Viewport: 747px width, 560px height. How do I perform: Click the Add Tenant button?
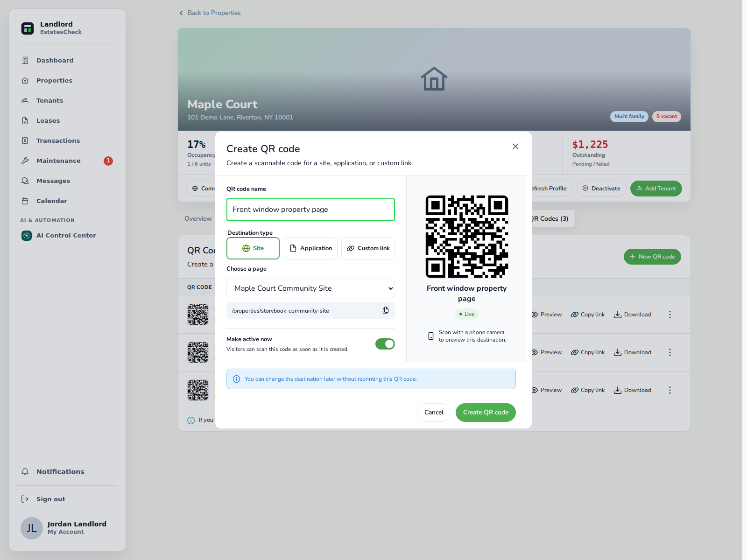(x=656, y=189)
